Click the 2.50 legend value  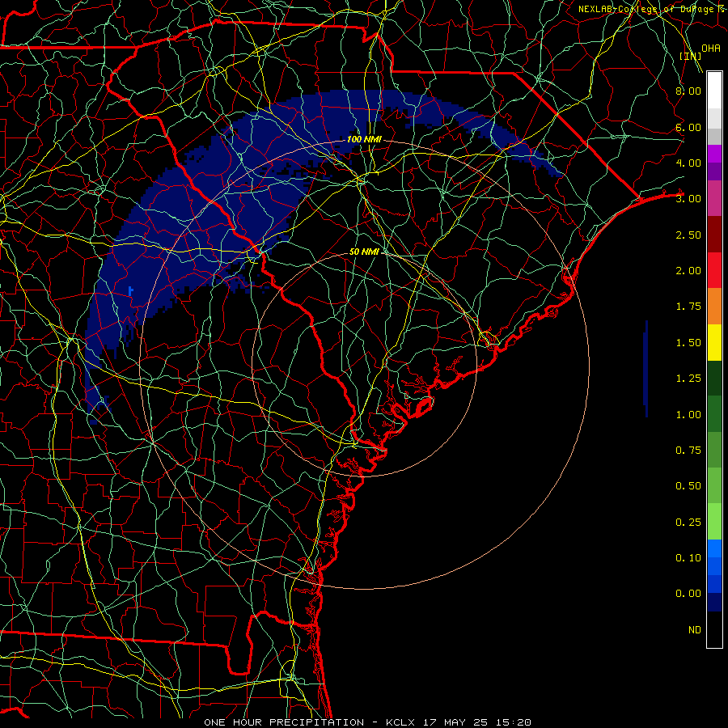[x=688, y=235]
